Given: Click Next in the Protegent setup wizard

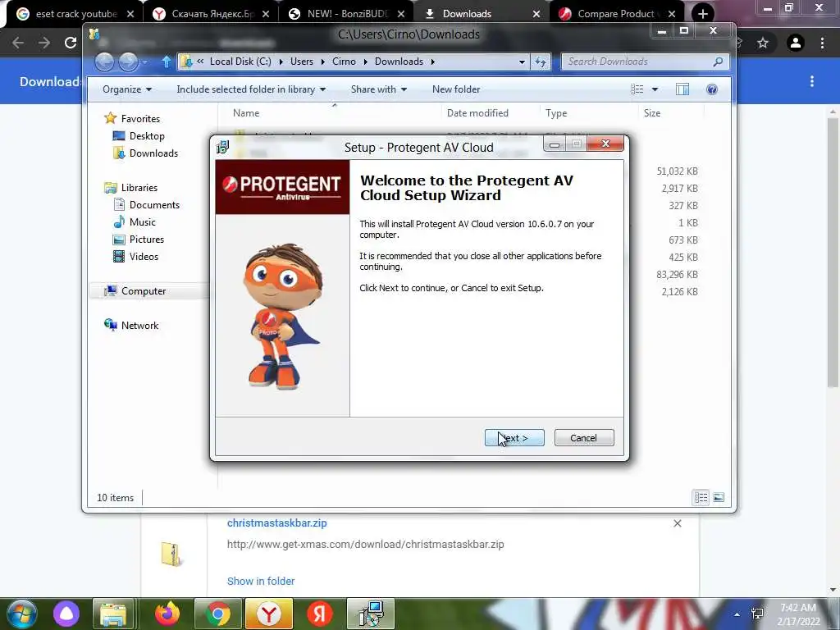Looking at the screenshot, I should coord(514,438).
